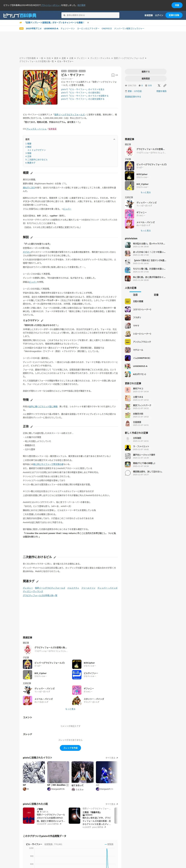The image size is (186, 868).
Task: Open the 支配の悪魔 spoiler warning icon
Action: pos(128,301)
